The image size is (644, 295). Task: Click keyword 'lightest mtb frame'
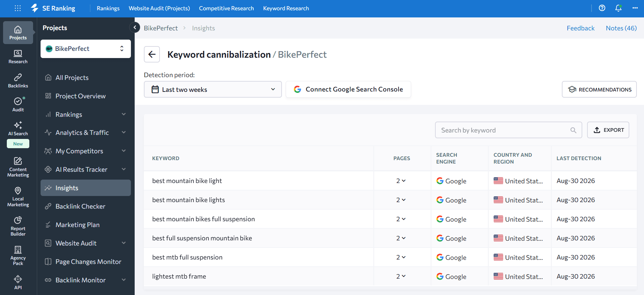tap(179, 277)
